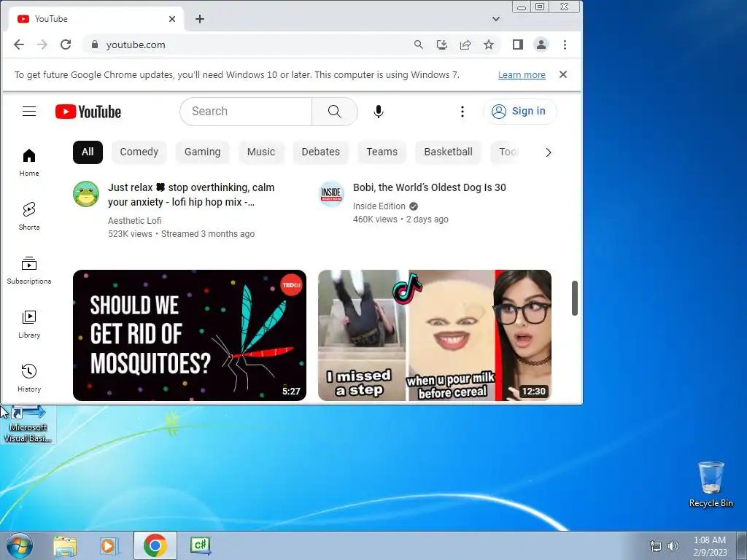Open Library in sidebar
747x560 pixels.
click(29, 324)
